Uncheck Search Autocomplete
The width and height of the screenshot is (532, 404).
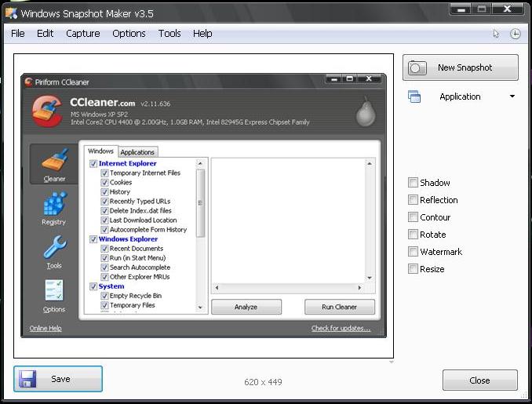pyautogui.click(x=104, y=268)
